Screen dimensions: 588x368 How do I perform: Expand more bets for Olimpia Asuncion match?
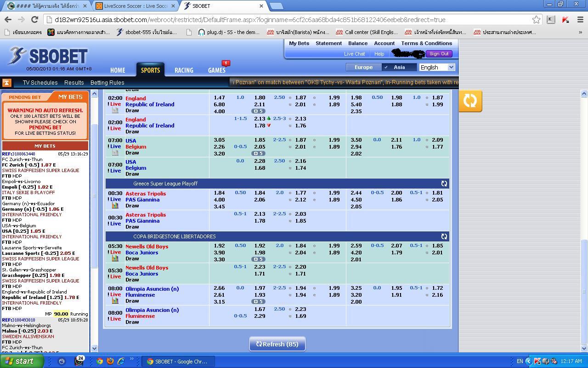(x=258, y=302)
